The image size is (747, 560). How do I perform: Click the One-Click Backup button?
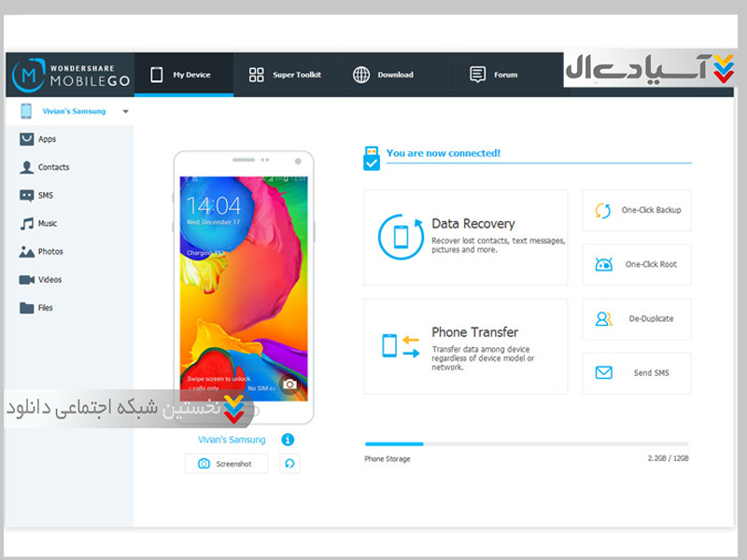coord(637,210)
